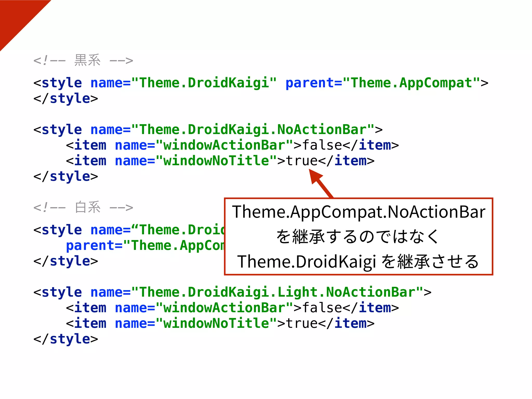532x399 pixels.
Task: Click the callout text 'を継承するのではなく'
Action: pos(357,236)
